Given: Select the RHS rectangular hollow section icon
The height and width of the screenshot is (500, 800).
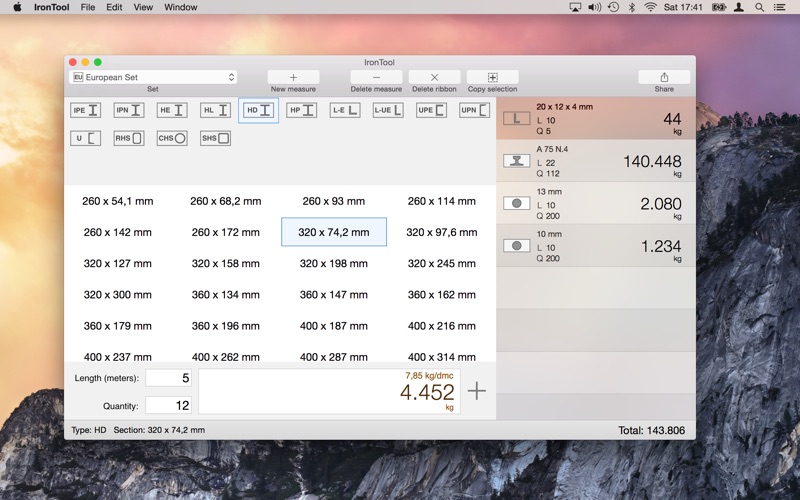Looking at the screenshot, I should coord(128,138).
